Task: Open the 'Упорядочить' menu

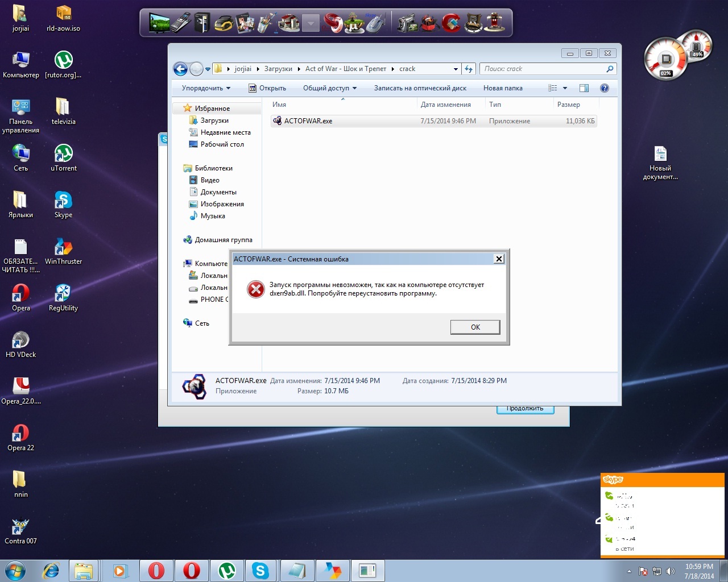Action: [206, 88]
